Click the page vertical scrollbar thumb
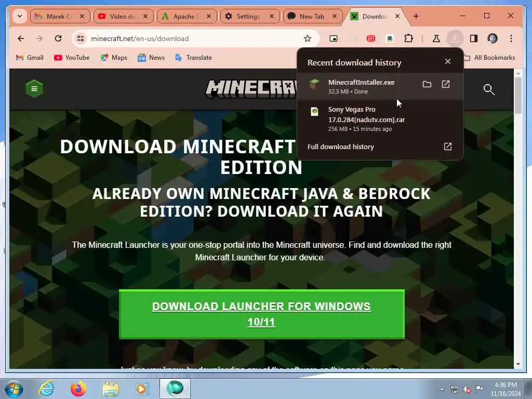Viewport: 532px width, 399px height. pyautogui.click(x=518, y=96)
